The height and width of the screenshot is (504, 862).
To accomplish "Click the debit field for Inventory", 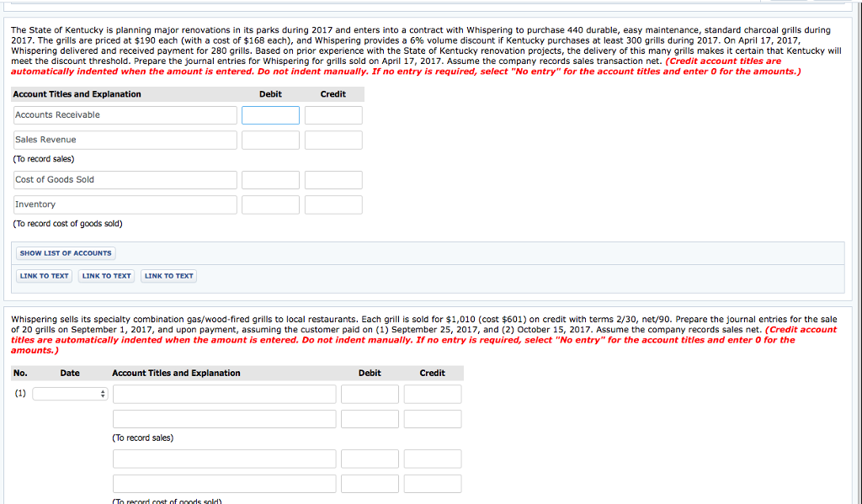I will (x=270, y=205).
